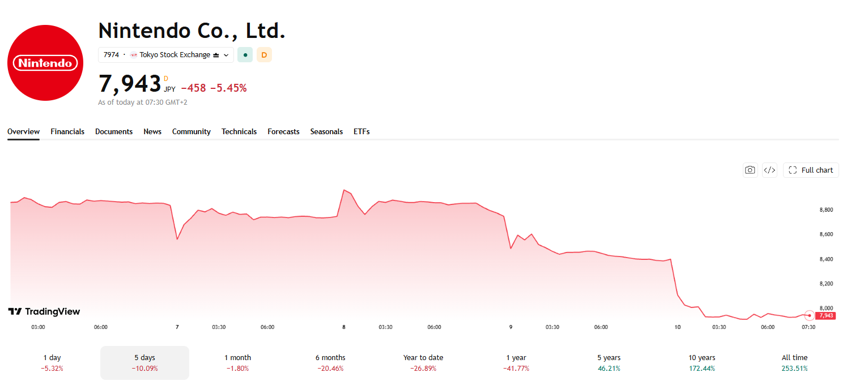Select the All time range
Image resolution: width=868 pixels, height=385 pixels.
click(794, 363)
